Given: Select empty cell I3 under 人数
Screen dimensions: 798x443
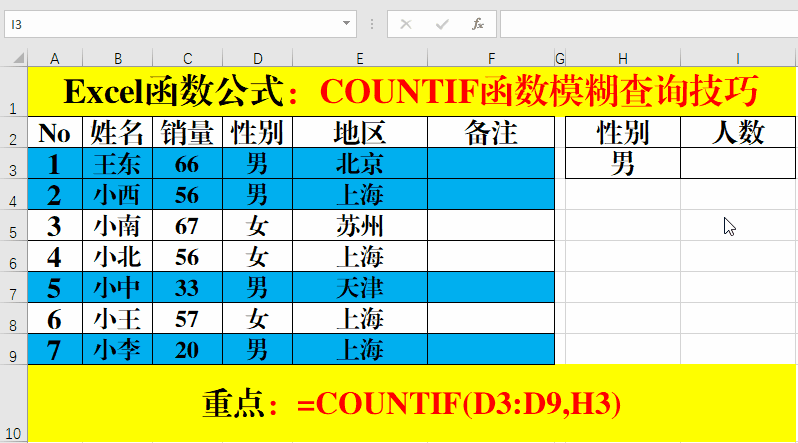Looking at the screenshot, I should pyautogui.click(x=738, y=163).
